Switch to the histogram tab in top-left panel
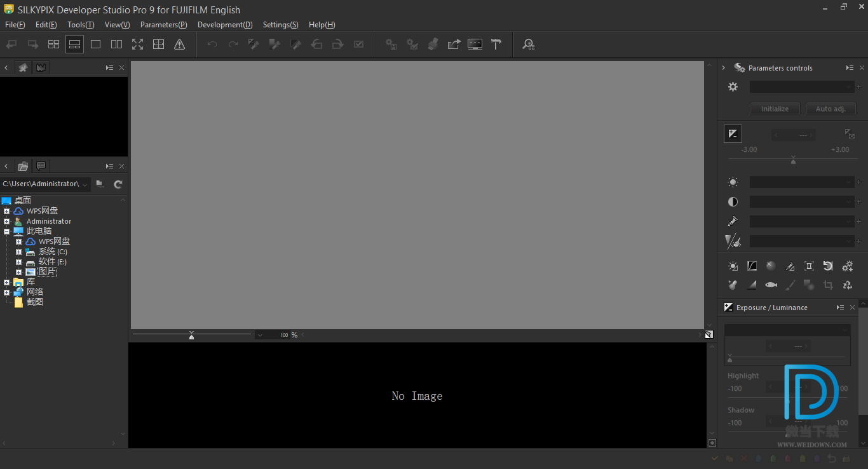 tap(41, 67)
